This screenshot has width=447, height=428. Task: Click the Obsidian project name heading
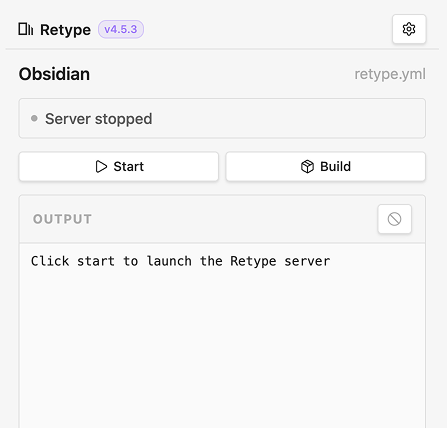(x=54, y=74)
